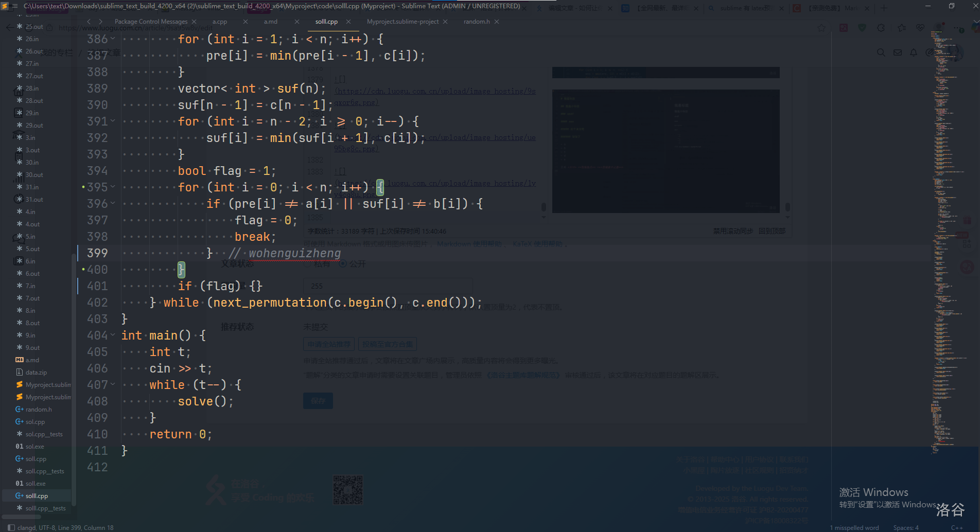This screenshot has height=532, width=980.
Task: Open 31.in file in the sidebar
Action: (32, 187)
